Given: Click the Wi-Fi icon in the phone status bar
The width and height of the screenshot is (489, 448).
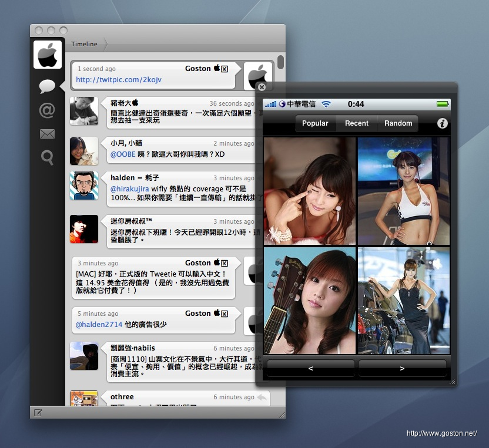Looking at the screenshot, I should (326, 104).
